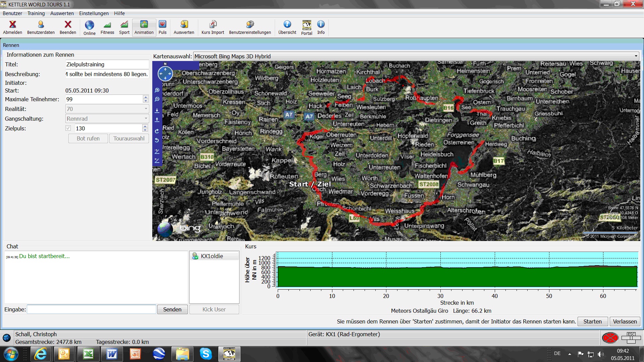
Task: Click the Auswerten toolbar icon
Action: pos(184,27)
